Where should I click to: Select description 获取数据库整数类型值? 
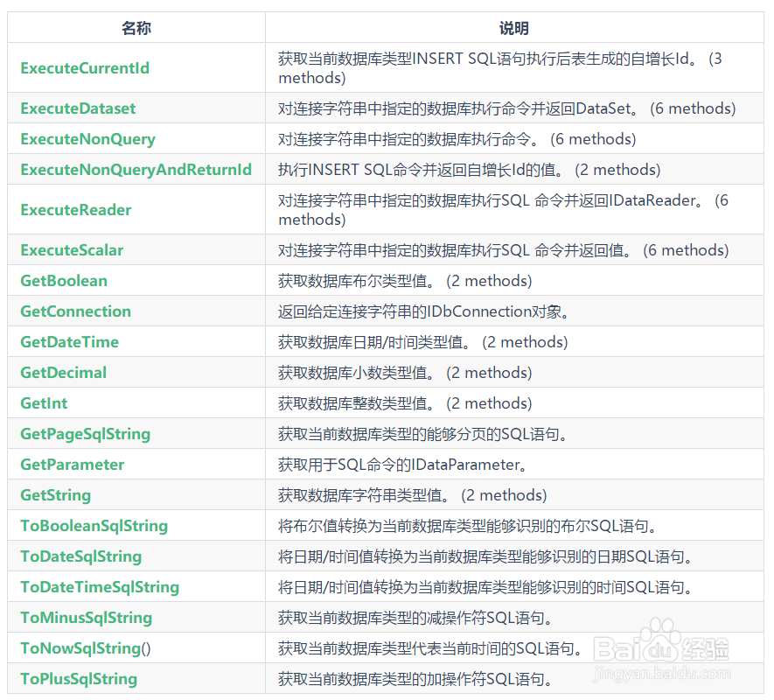(x=405, y=403)
